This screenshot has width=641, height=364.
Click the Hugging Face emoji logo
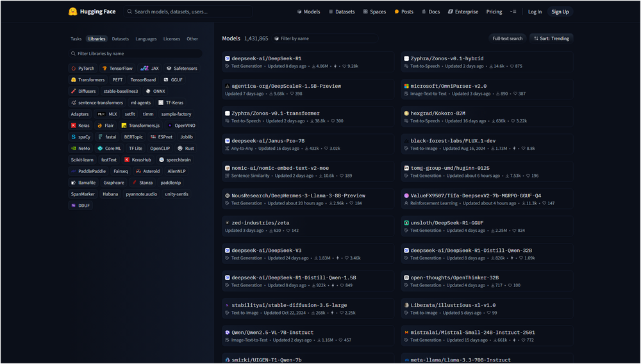click(x=73, y=12)
